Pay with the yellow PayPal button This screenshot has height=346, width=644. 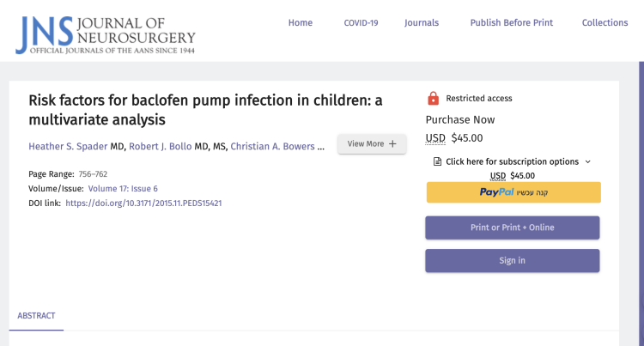click(x=513, y=192)
